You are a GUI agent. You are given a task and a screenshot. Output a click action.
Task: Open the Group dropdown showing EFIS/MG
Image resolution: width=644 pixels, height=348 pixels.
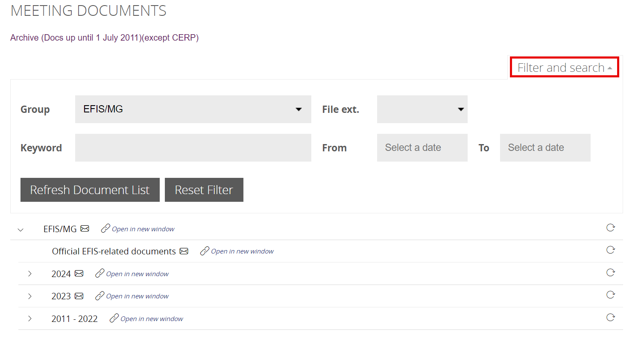coord(193,109)
